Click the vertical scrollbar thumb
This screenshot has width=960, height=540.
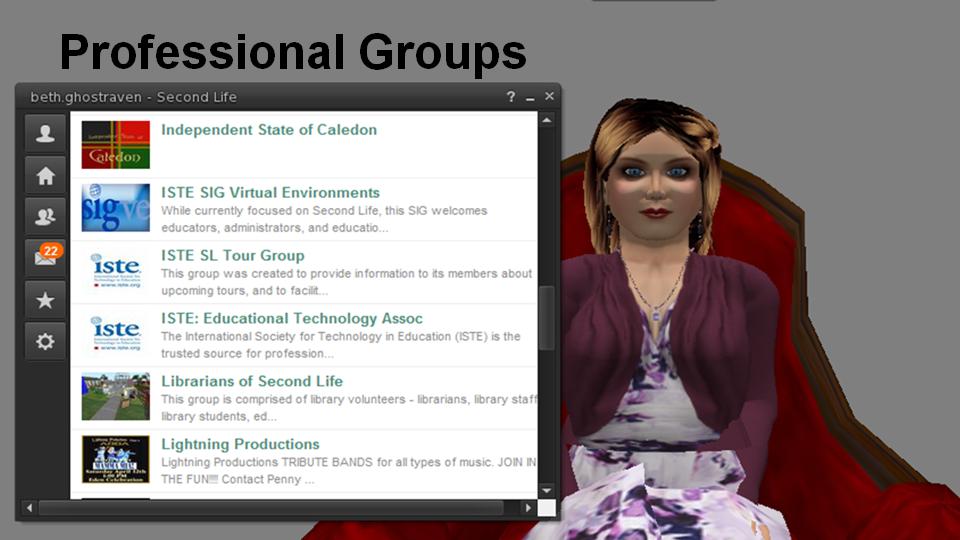point(547,318)
